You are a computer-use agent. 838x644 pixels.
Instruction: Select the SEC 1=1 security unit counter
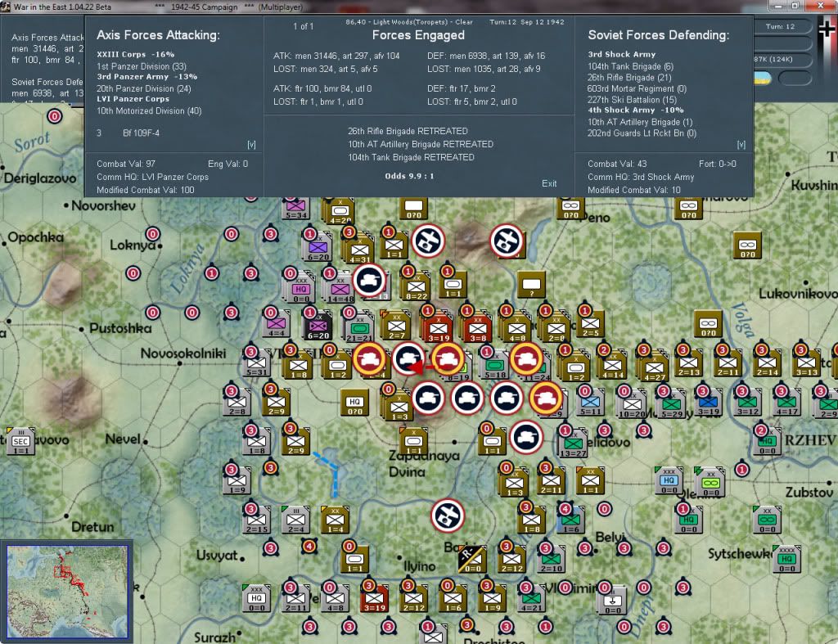[x=20, y=441]
